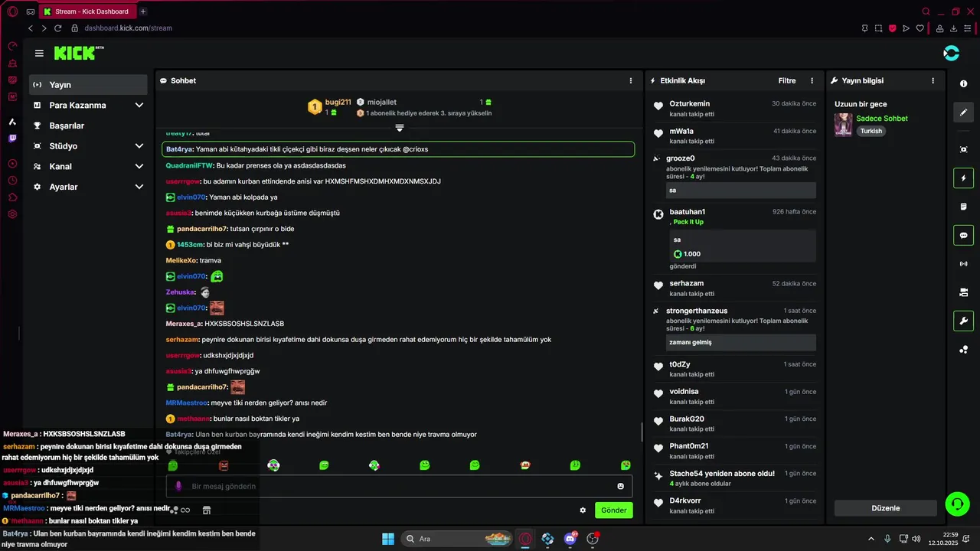Open Sohbet panel three-dot menu
This screenshot has height=551, width=980.
[631, 80]
